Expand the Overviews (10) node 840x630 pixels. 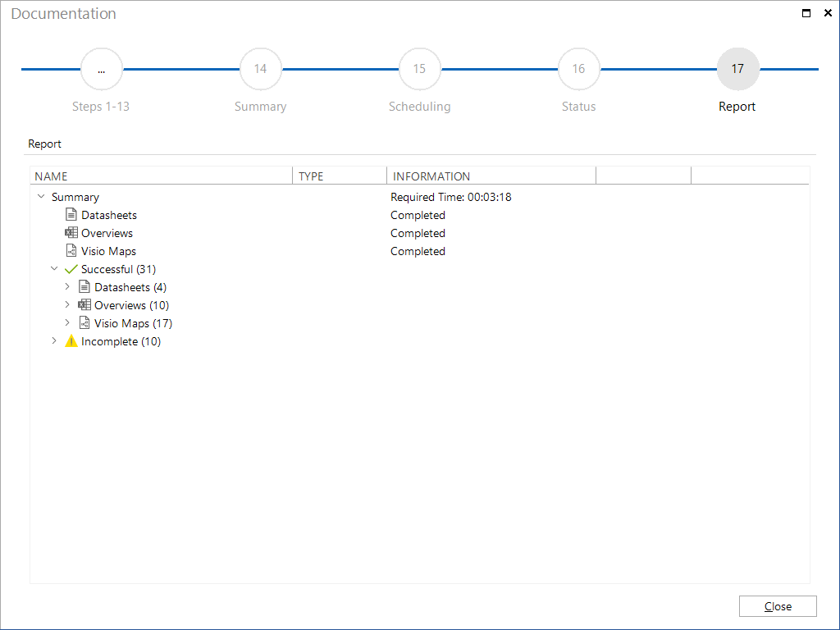click(67, 305)
